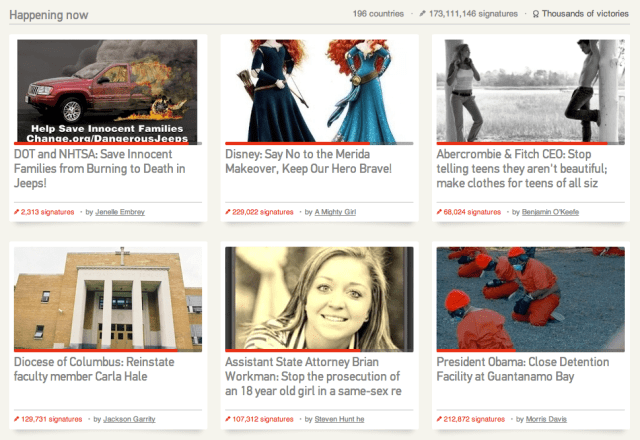This screenshot has height=440, width=640.
Task: Click the Abercrombie petition red progress bar
Action: 522,143
